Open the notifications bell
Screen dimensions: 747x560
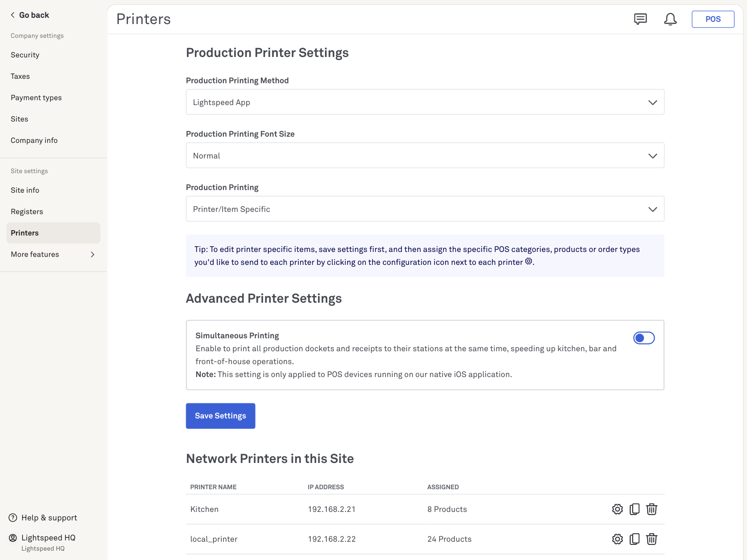coord(670,19)
